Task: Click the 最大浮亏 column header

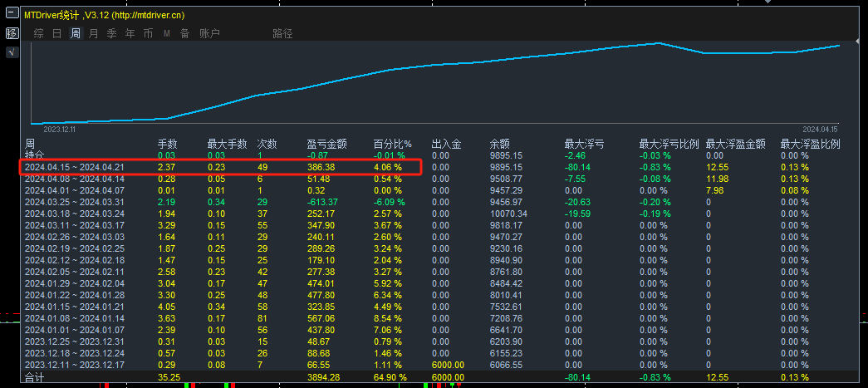Action: click(x=584, y=145)
